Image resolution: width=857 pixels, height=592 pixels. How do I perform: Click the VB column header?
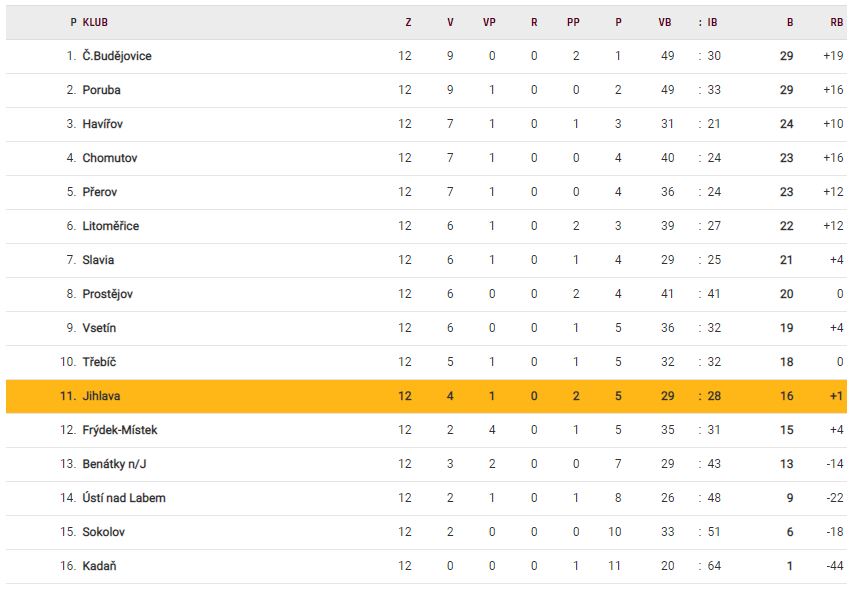(x=665, y=22)
